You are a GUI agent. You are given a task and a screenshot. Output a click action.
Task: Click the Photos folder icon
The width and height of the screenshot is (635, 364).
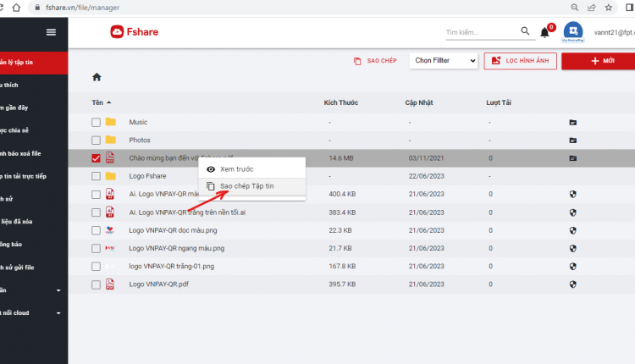pos(111,140)
